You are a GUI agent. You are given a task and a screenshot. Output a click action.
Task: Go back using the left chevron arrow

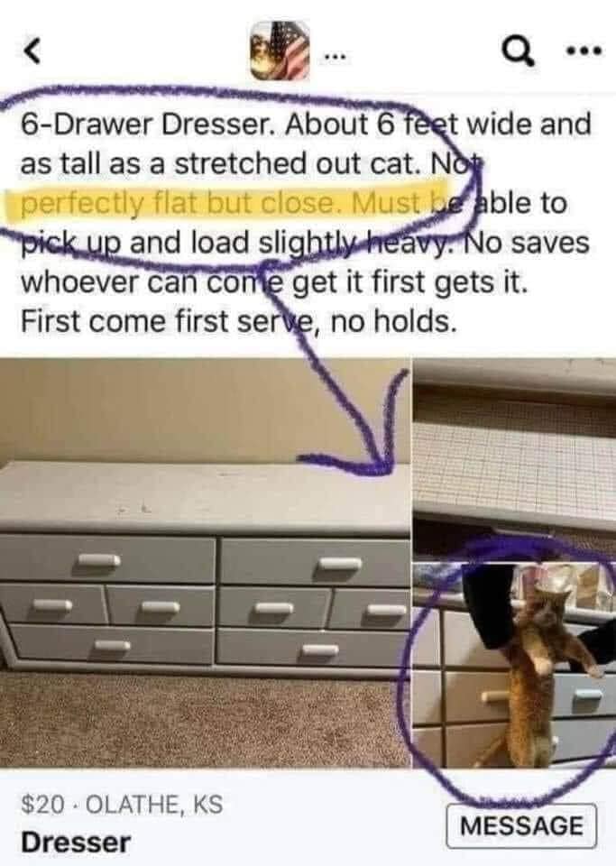click(32, 52)
